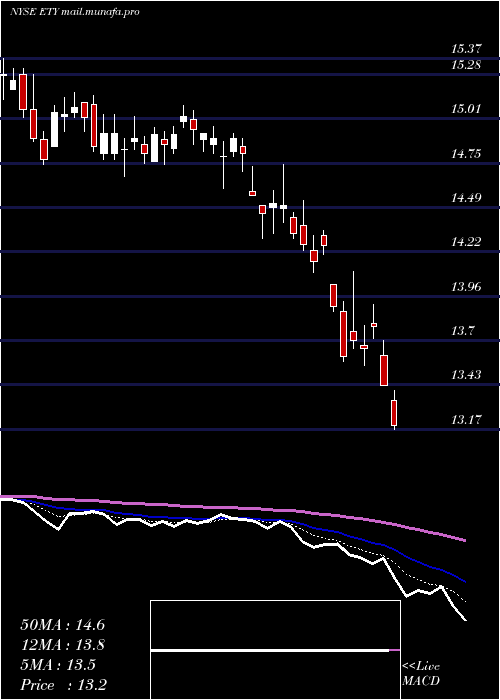Screen dimensions: 500x700
Task: Select the 12MA : 13.8 readout
Action: coord(62,645)
